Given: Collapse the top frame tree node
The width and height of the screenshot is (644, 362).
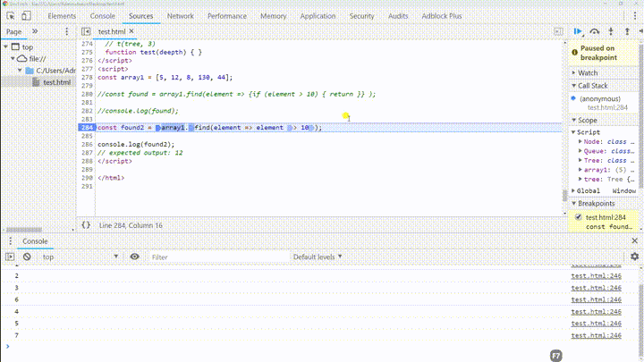Looking at the screenshot, I should point(6,46).
